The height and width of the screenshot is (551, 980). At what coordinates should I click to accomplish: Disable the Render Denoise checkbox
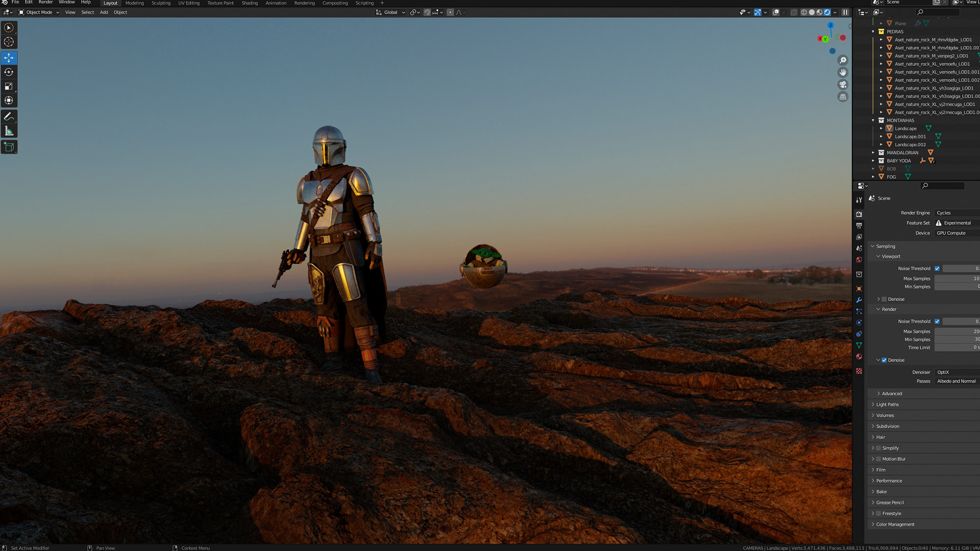click(x=884, y=360)
